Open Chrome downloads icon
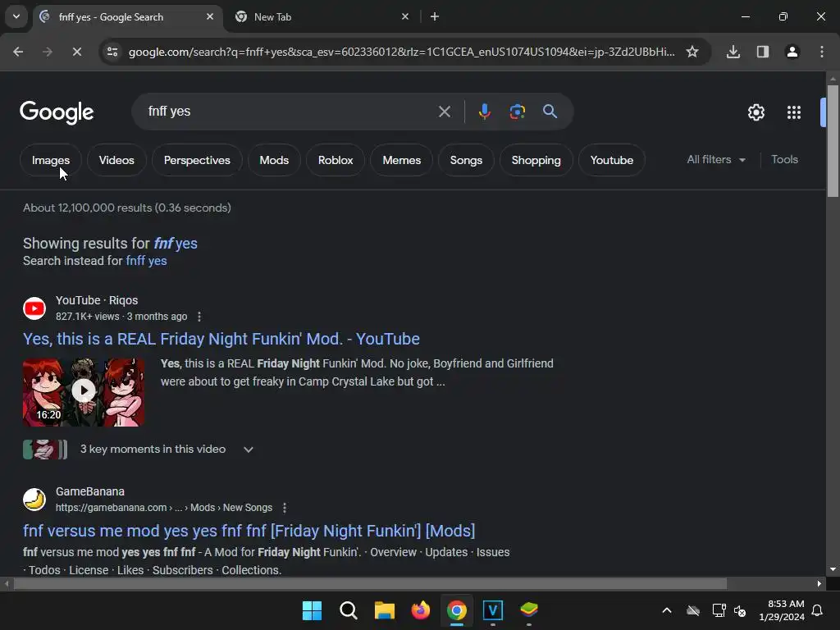The height and width of the screenshot is (630, 840). [x=733, y=52]
